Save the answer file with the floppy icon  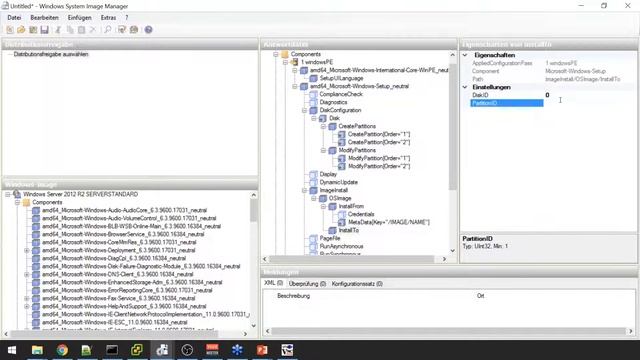pyautogui.click(x=44, y=30)
